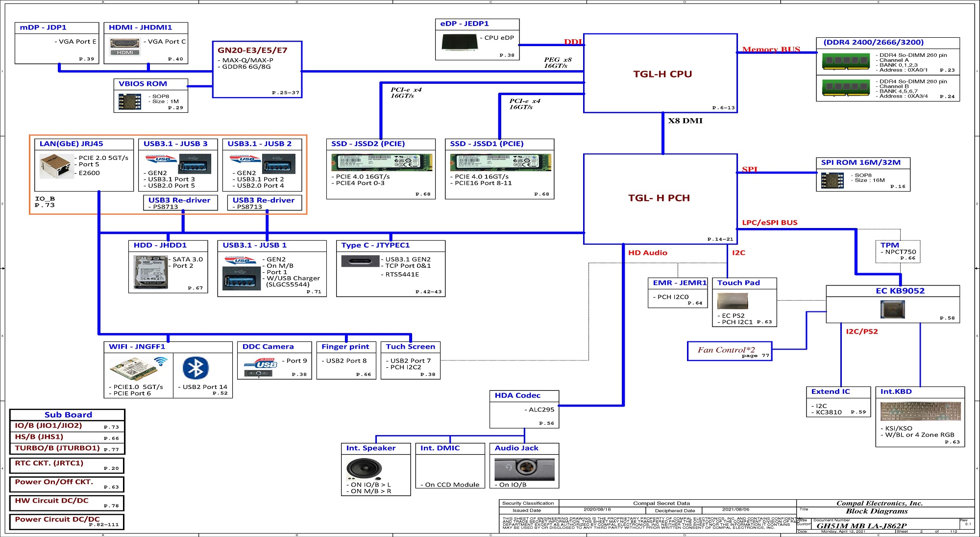Image resolution: width=980 pixels, height=537 pixels.
Task: Click the EC KB9052 chip image
Action: [x=892, y=309]
